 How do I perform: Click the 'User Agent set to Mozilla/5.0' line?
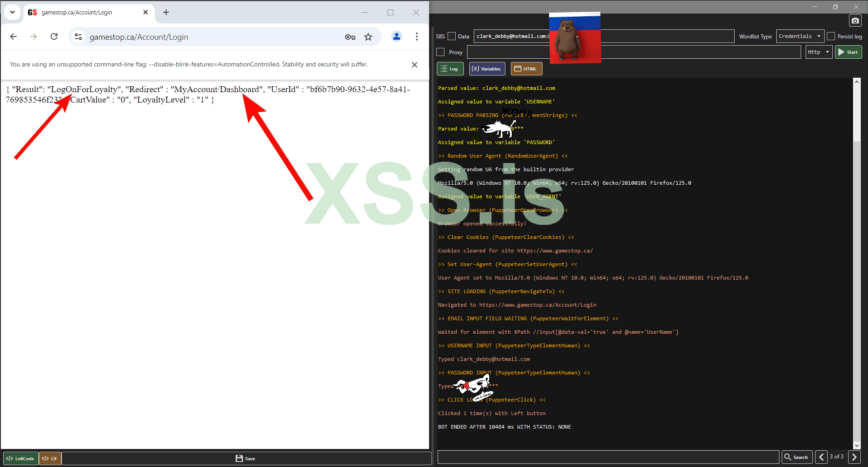click(x=593, y=278)
